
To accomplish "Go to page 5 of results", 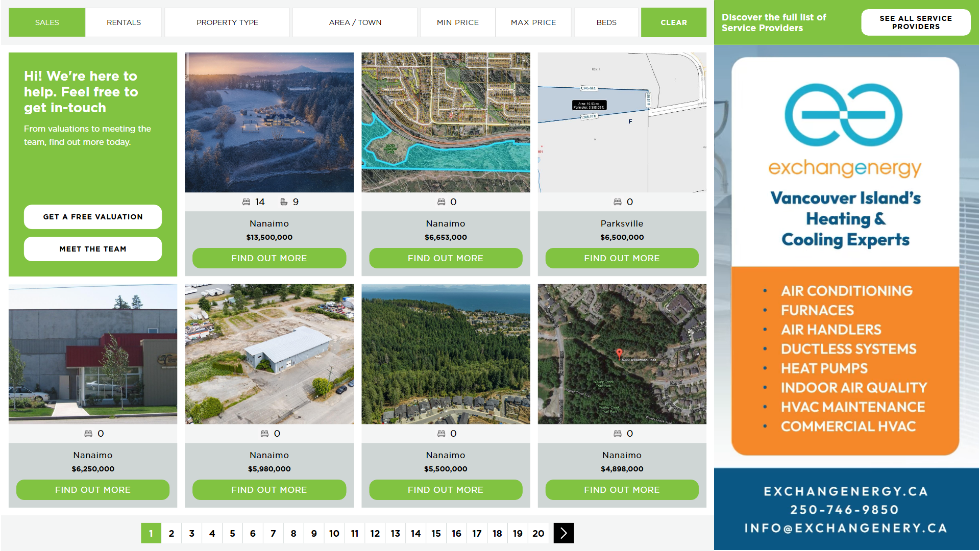I will [232, 533].
